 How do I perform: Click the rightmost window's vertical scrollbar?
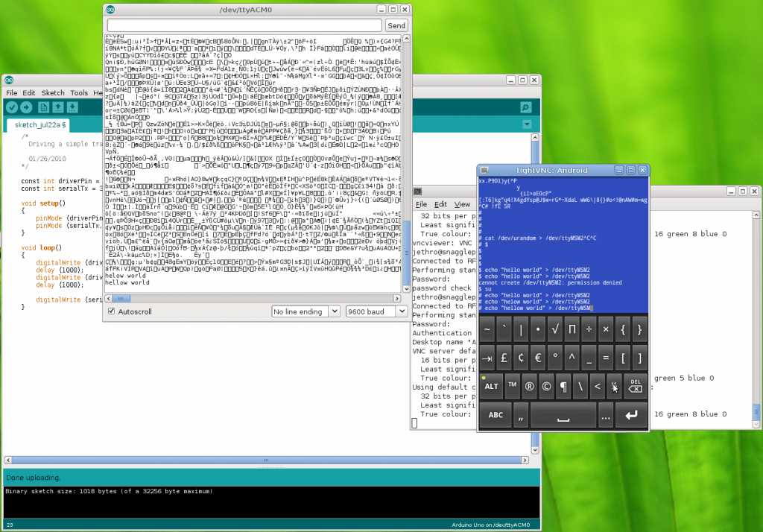pyautogui.click(x=756, y=320)
